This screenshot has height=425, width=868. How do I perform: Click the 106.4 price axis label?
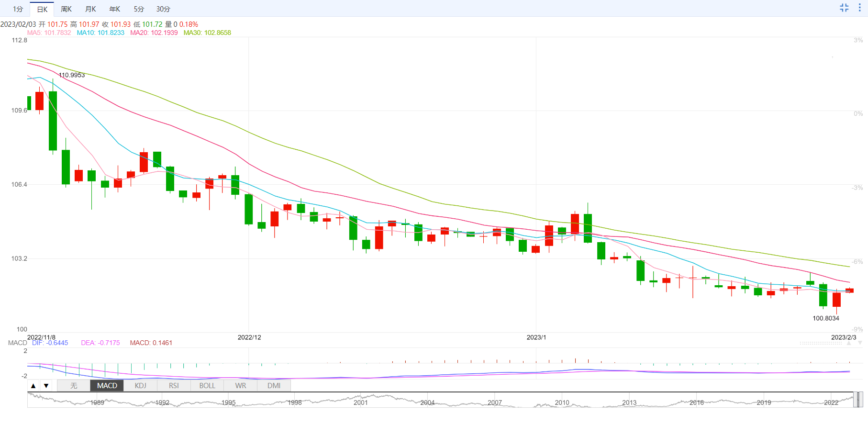pyautogui.click(x=19, y=185)
